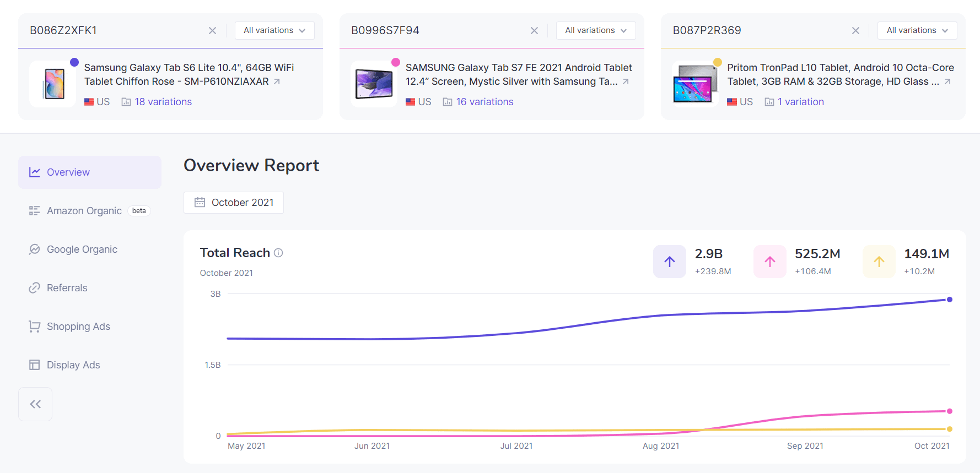980x473 pixels.
Task: Click the Total Reach info icon
Action: 278,253
